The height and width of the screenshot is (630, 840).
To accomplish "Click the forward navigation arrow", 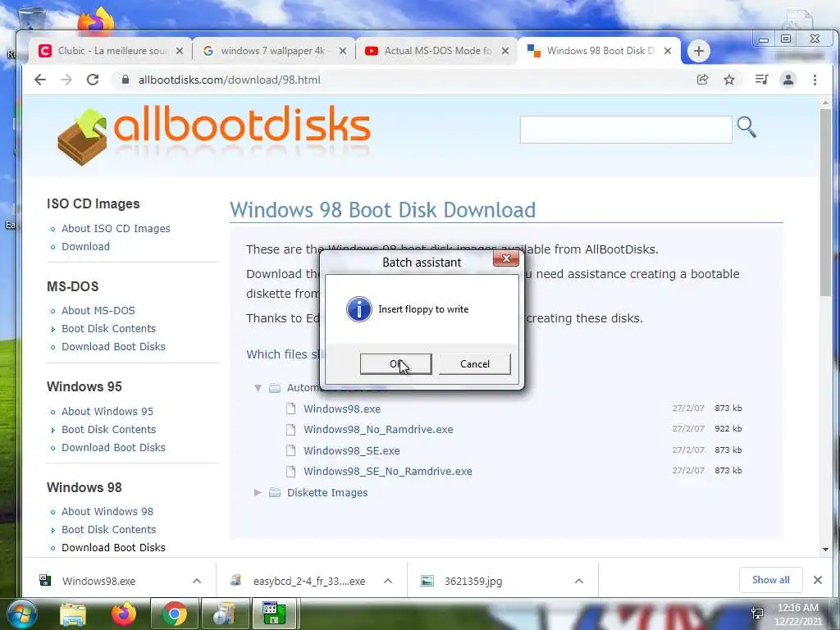I will tap(66, 80).
